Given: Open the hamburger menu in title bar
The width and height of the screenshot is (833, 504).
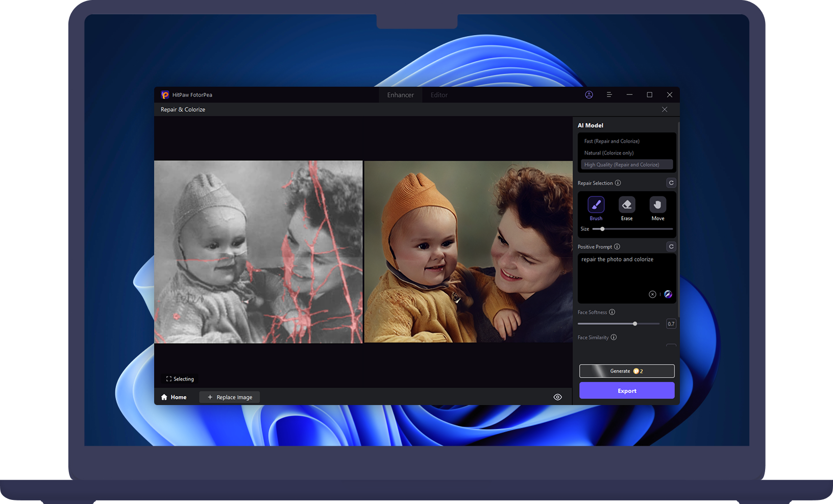Looking at the screenshot, I should tap(609, 95).
